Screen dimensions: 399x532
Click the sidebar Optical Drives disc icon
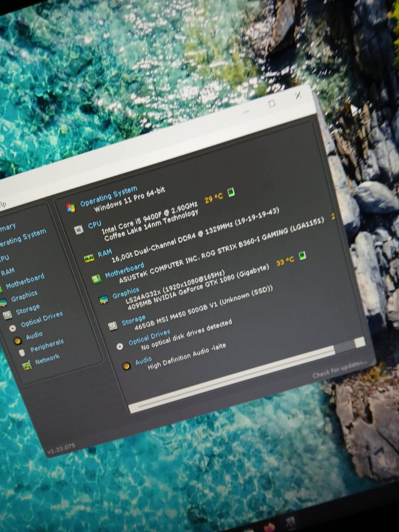pos(12,328)
